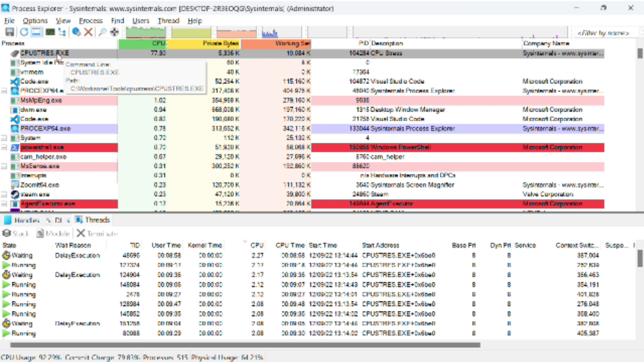Sort by the Company Name column header
644x362 pixels.
pos(563,44)
